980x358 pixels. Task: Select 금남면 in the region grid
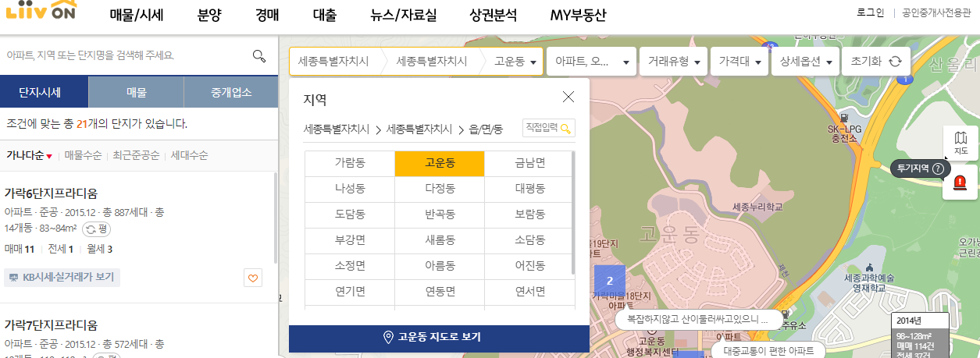tap(530, 164)
